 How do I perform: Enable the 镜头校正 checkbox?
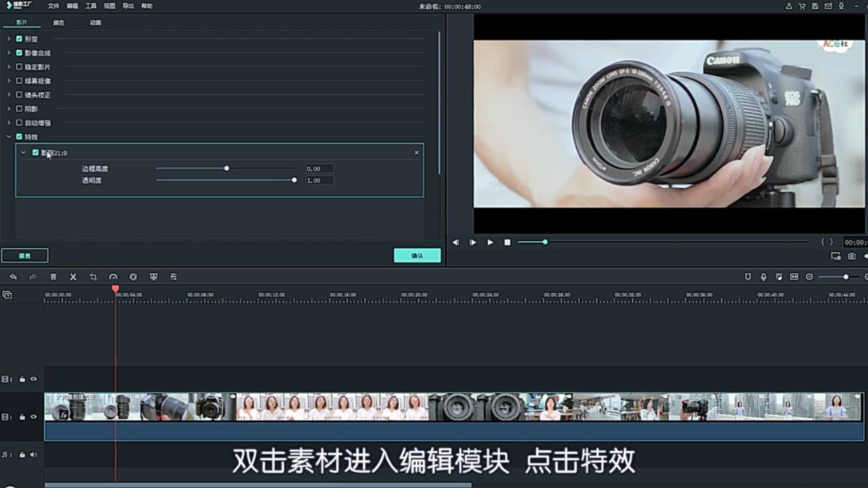19,94
